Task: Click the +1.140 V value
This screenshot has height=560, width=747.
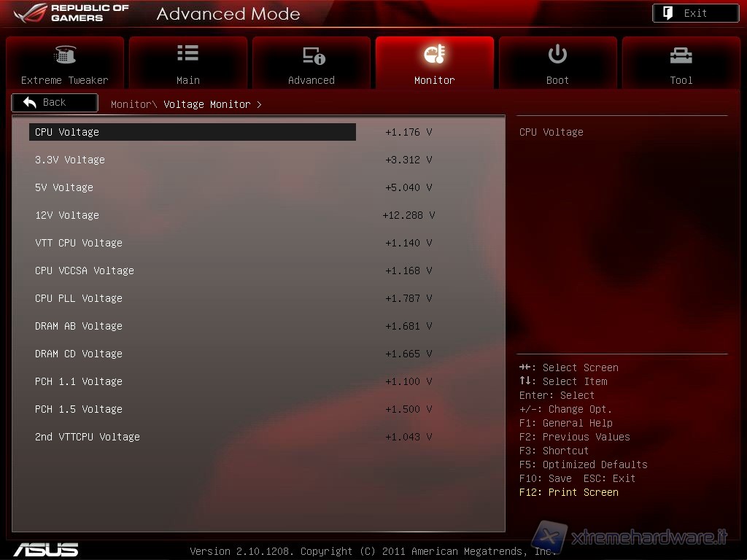Action: (x=409, y=243)
